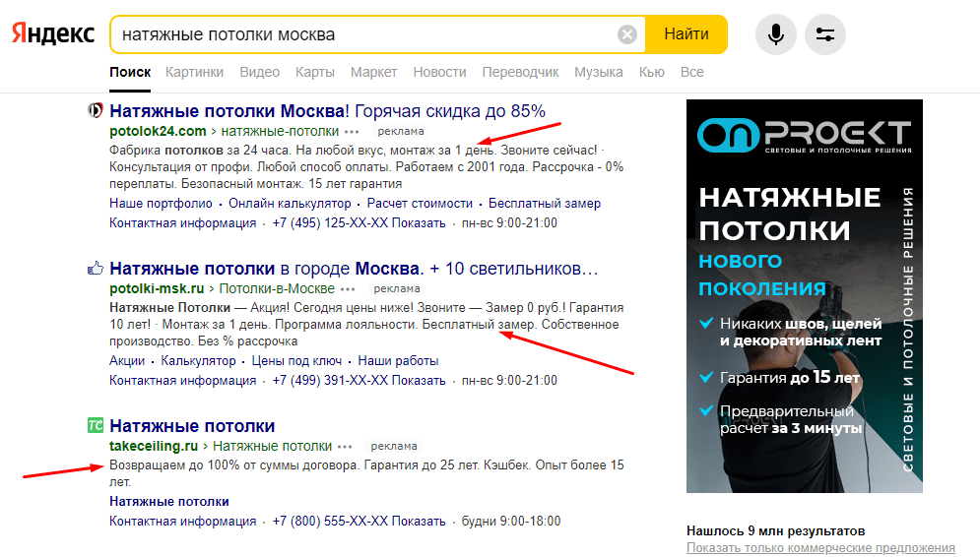Click the potolok24.com domain link

(x=158, y=131)
